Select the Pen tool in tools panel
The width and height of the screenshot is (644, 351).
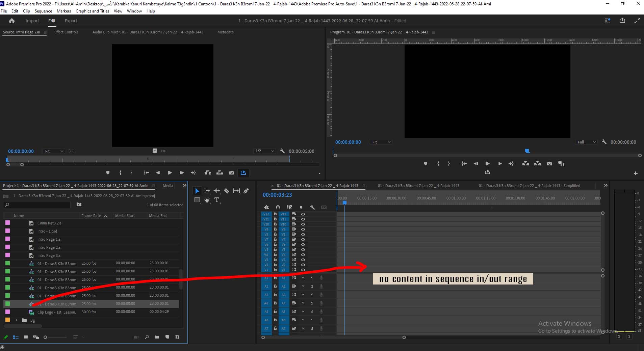coord(246,191)
